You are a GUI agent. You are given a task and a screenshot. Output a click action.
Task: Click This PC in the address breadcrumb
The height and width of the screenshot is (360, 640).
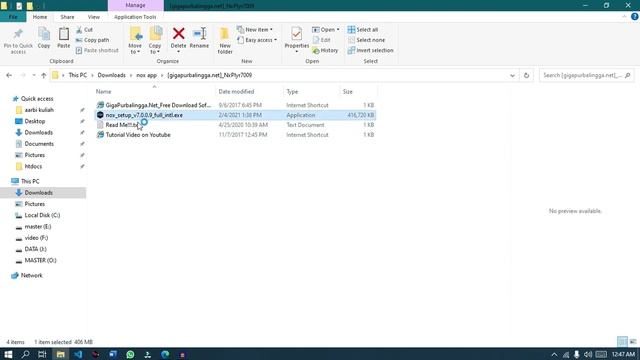(78, 75)
